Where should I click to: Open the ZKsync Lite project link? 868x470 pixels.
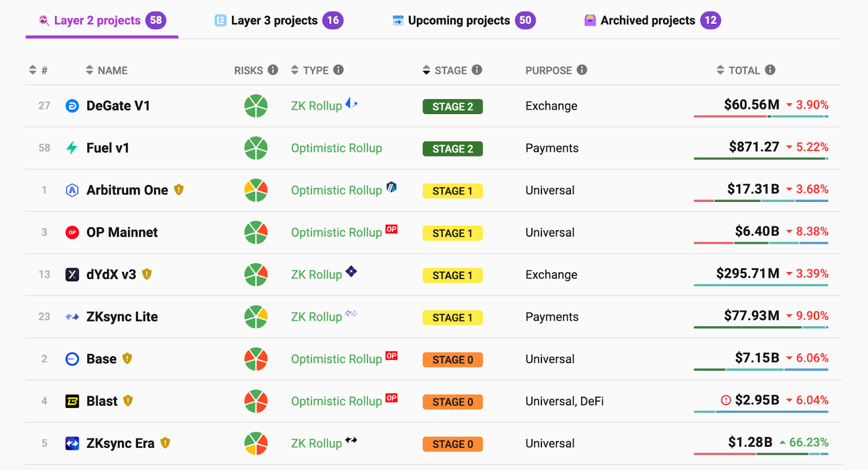[122, 316]
